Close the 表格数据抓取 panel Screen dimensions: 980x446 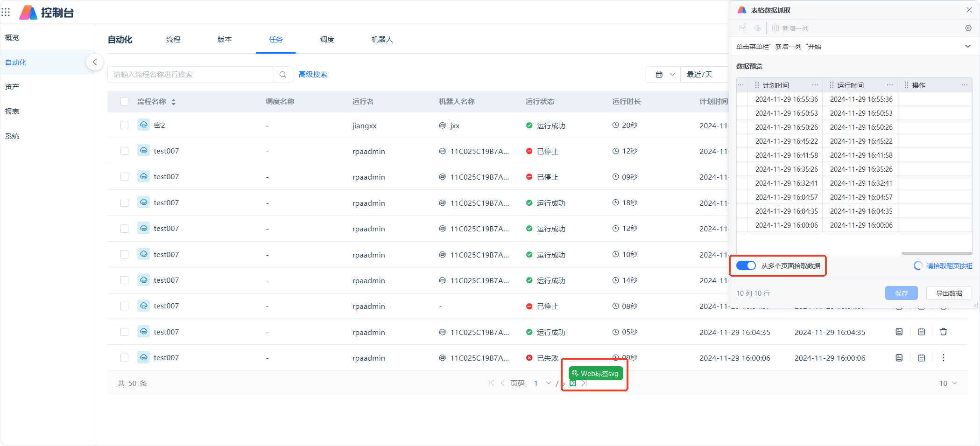[969, 10]
